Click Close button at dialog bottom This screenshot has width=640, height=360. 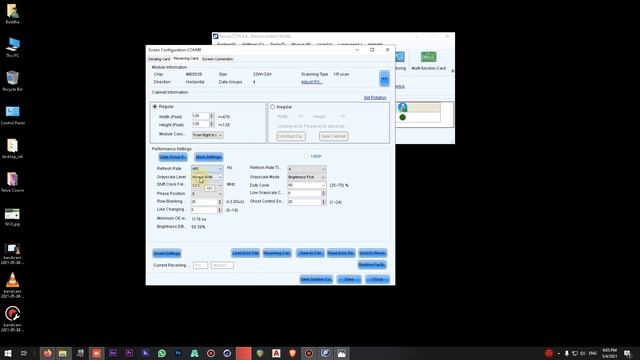[x=377, y=280]
